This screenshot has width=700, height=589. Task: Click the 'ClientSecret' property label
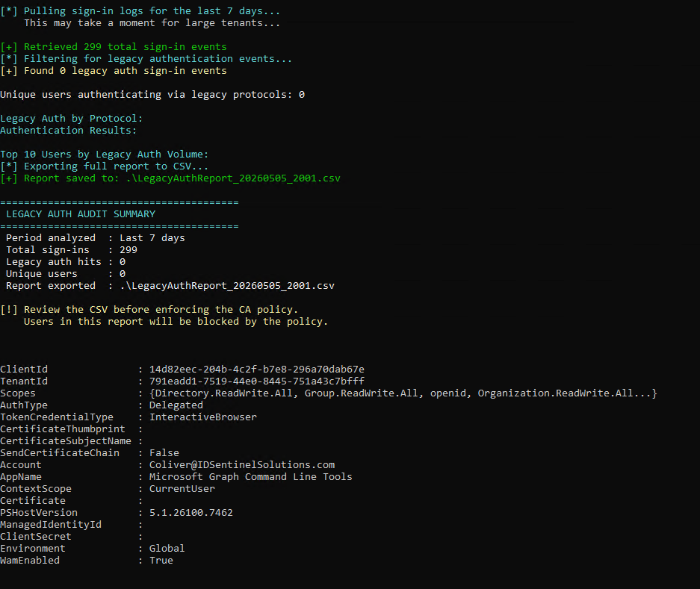pos(36,536)
